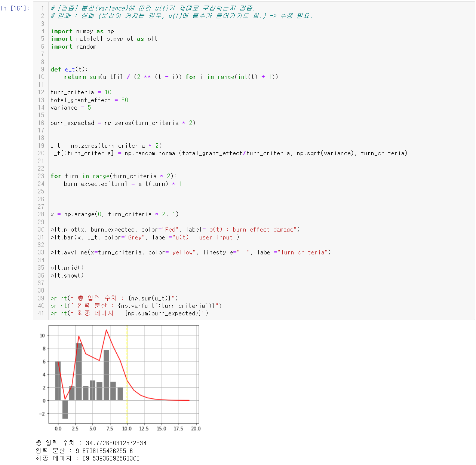Click the 'x = np.arange' line
This screenshot has height=465, width=476.
[114, 214]
